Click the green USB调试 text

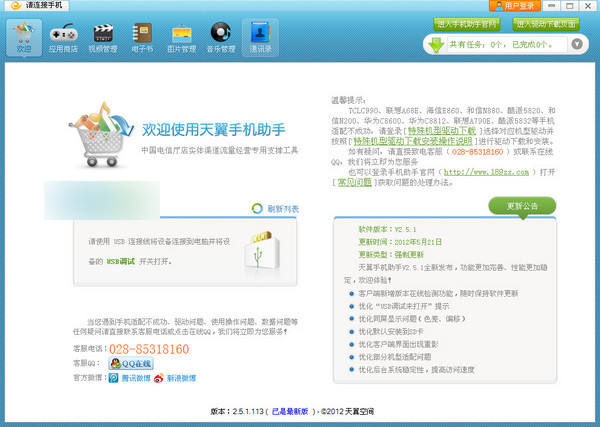tap(121, 261)
